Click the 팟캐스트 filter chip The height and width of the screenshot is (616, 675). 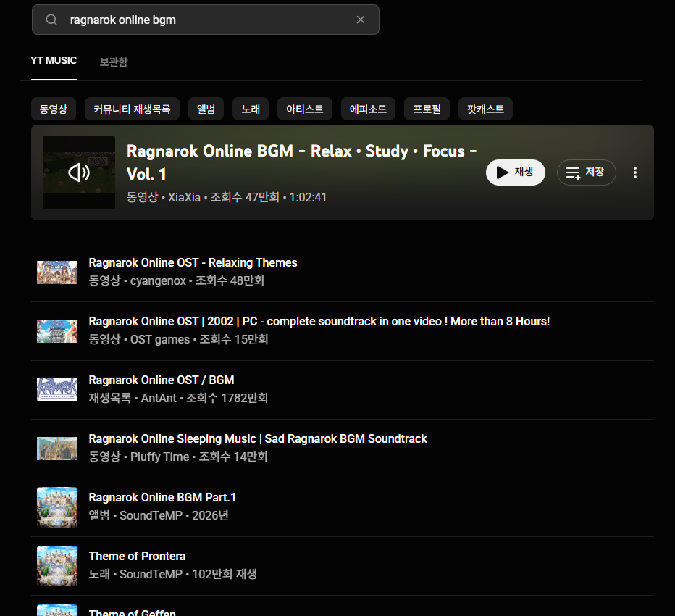tap(485, 109)
